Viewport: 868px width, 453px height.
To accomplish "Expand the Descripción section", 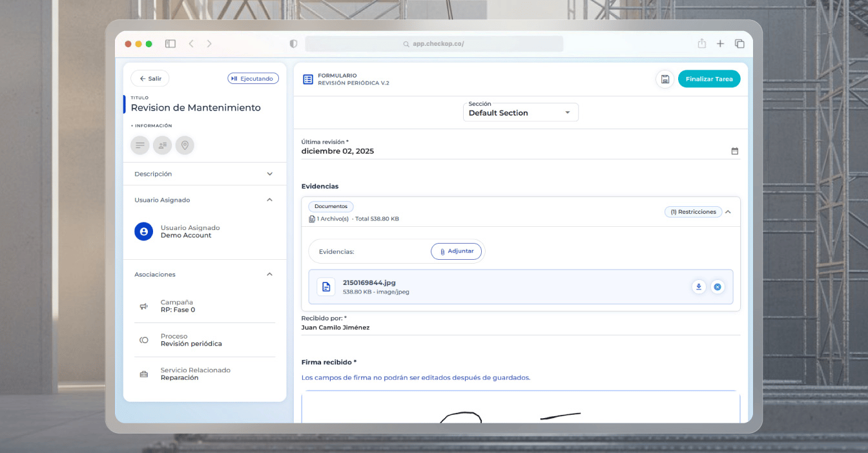I will point(269,174).
